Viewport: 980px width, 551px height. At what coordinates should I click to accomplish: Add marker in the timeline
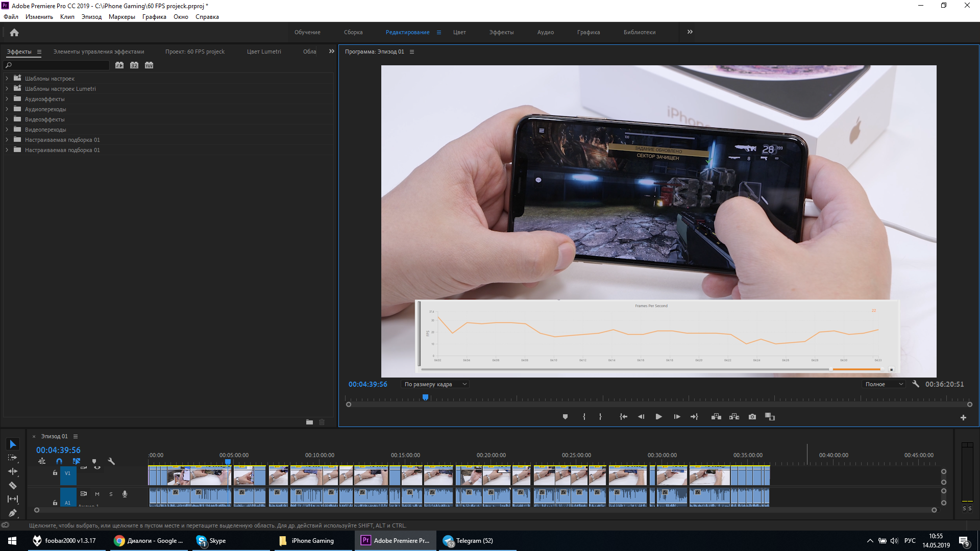tap(94, 461)
